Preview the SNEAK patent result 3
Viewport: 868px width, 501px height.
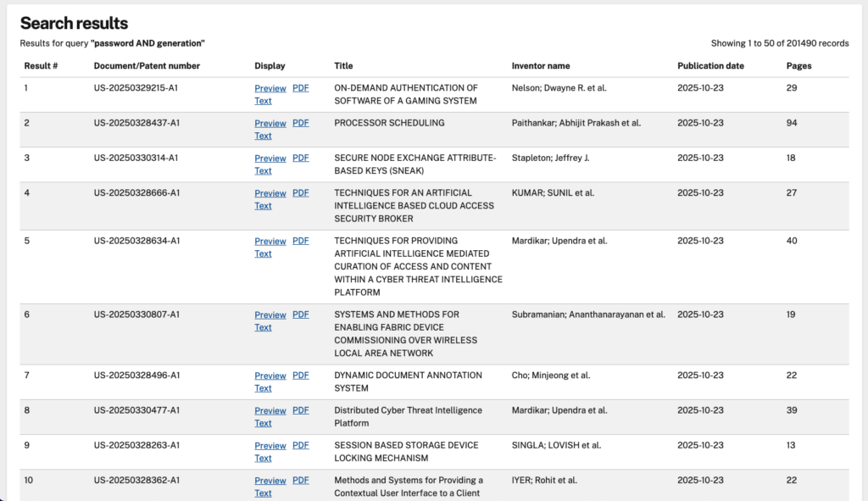(270, 159)
